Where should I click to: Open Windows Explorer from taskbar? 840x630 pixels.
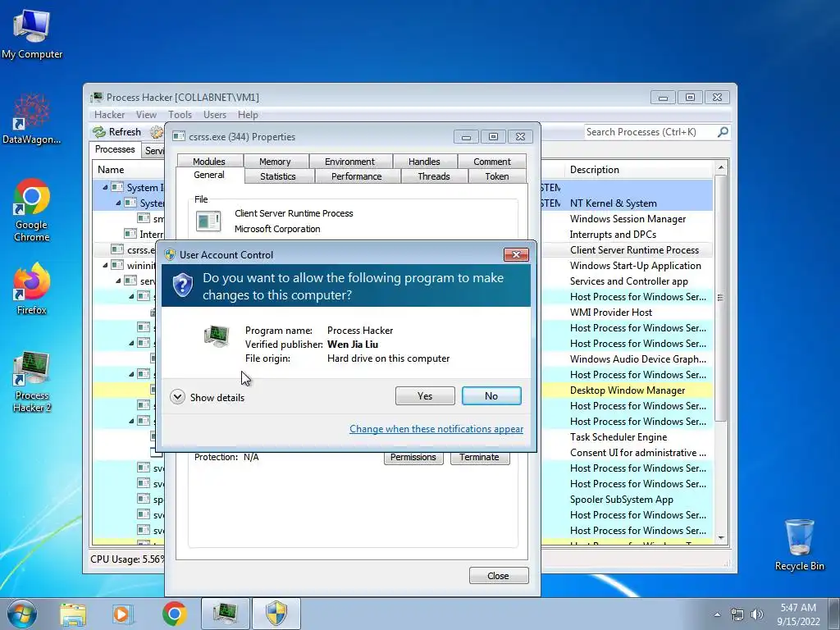(x=72, y=614)
